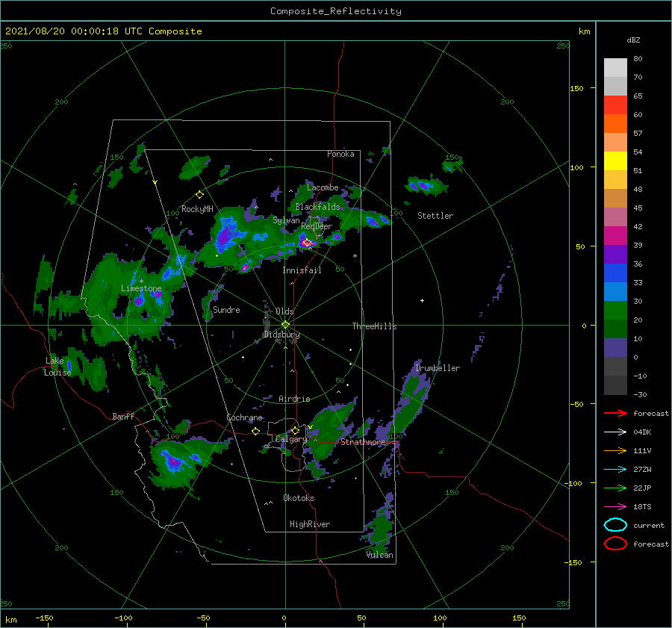The image size is (672, 628).
Task: Click the yellow diamond marker at Calgary
Action: pyautogui.click(x=295, y=430)
